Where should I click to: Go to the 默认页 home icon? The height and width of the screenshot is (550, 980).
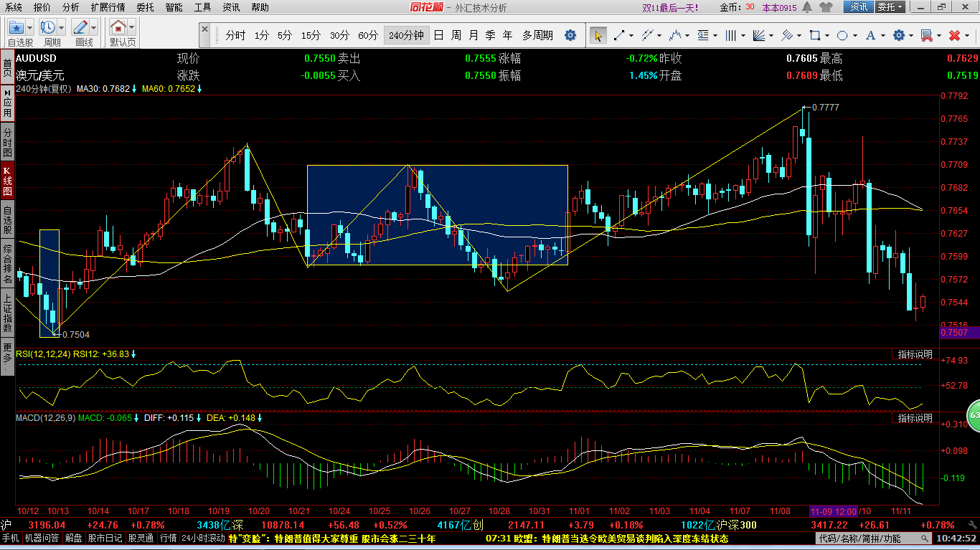(x=118, y=28)
